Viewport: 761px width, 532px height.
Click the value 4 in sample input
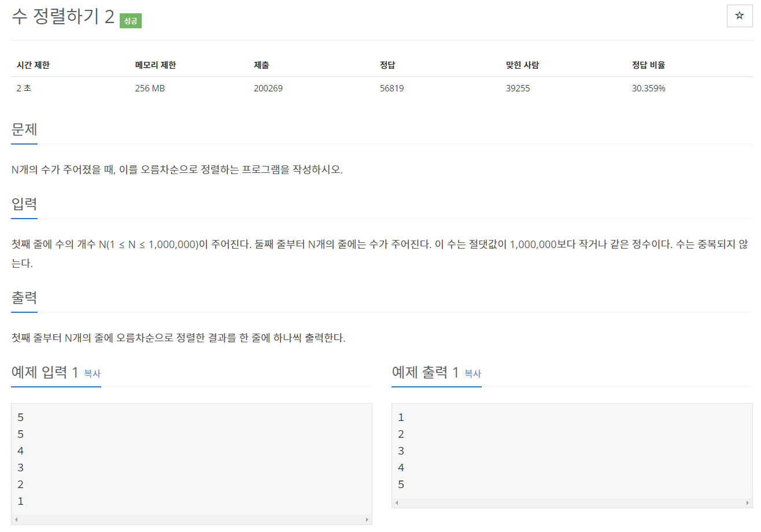(21, 451)
